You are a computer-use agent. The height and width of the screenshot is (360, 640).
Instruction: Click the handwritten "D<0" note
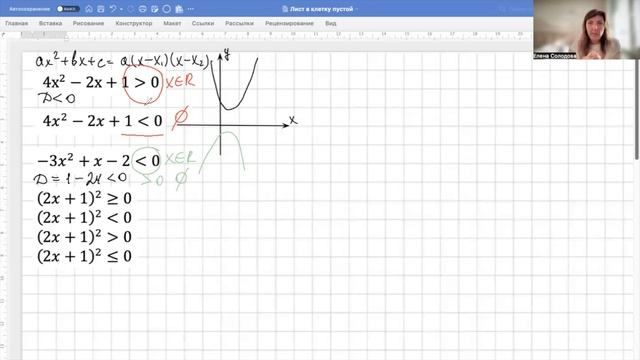[56, 98]
